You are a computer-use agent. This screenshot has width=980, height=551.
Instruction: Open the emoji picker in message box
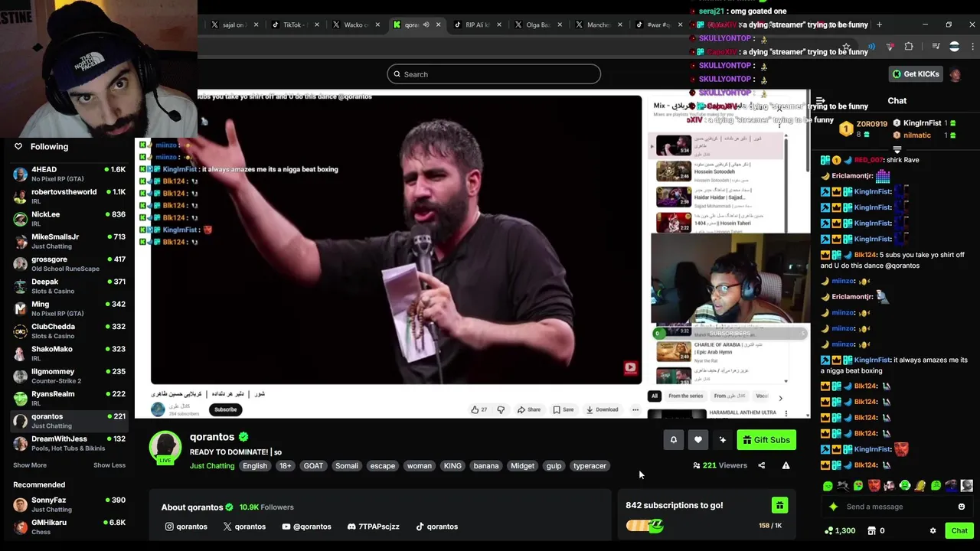click(962, 507)
